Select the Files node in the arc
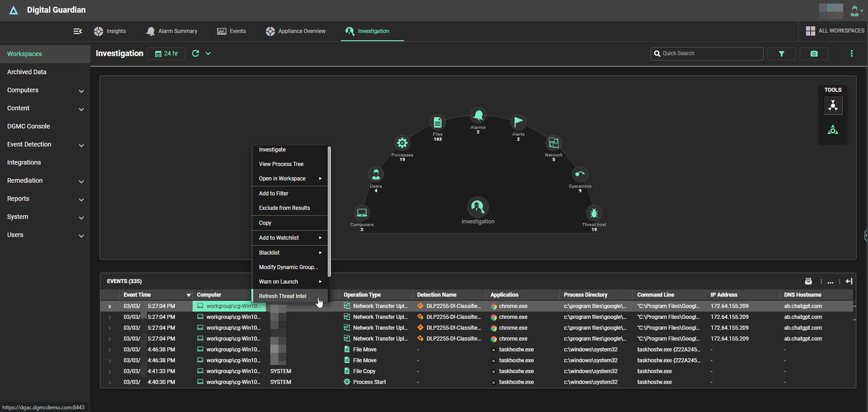868x412 pixels. pyautogui.click(x=438, y=123)
